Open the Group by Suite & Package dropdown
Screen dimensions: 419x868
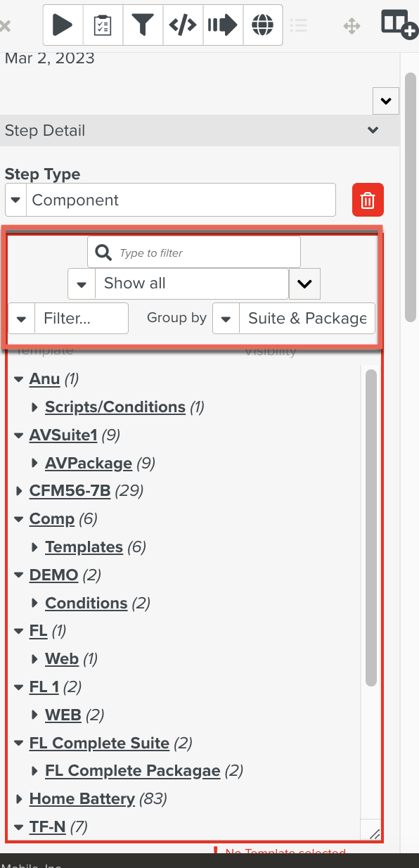(294, 318)
